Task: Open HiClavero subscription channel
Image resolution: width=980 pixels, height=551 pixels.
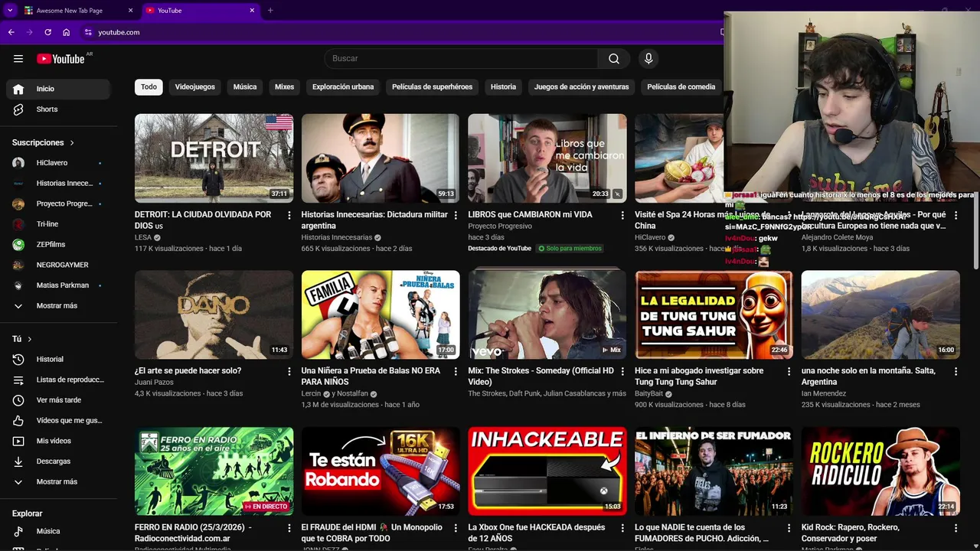Action: (58, 163)
